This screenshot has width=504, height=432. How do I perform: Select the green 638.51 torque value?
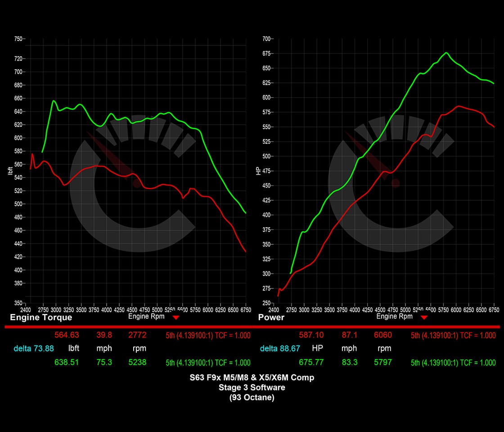tap(67, 362)
